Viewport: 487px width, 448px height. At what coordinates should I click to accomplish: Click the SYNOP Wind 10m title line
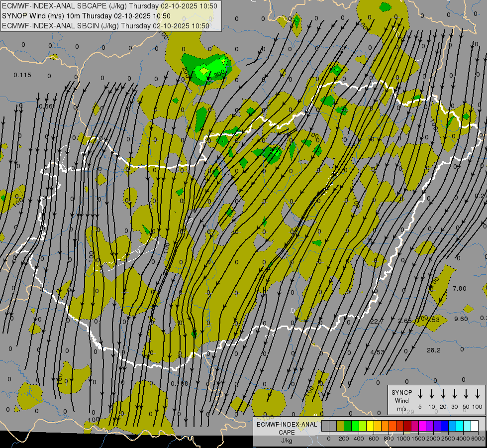[x=87, y=16]
